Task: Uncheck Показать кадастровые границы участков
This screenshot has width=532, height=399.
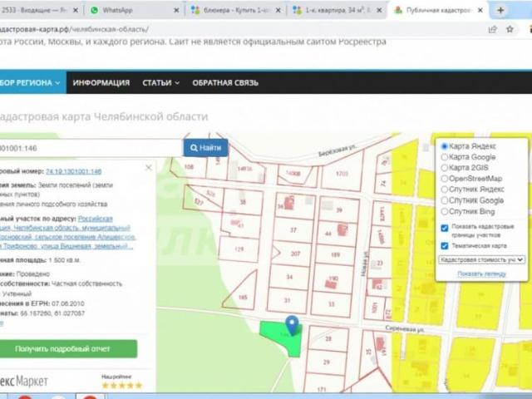Action: click(445, 228)
